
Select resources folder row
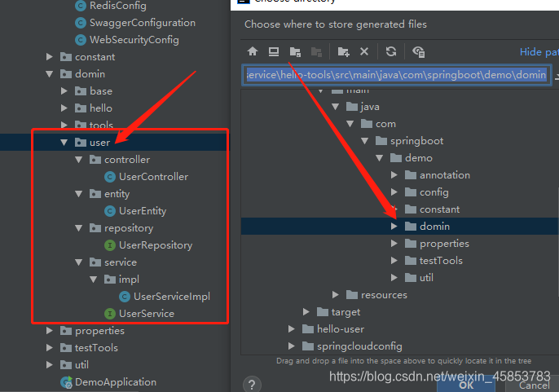pyautogui.click(x=400, y=295)
